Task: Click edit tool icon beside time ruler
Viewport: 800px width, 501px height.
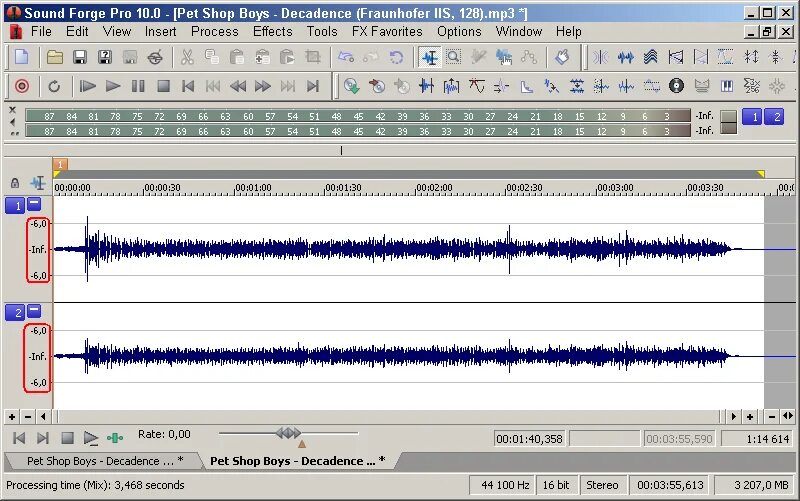Action: (x=38, y=183)
